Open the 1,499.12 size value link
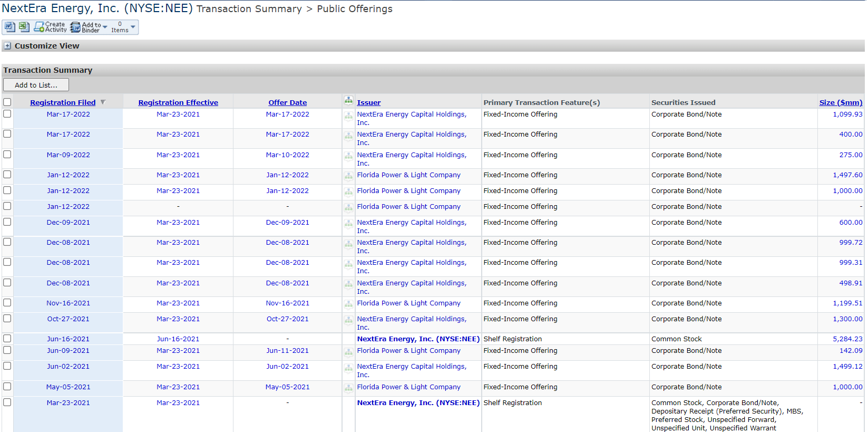This screenshot has height=432, width=868. [847, 366]
